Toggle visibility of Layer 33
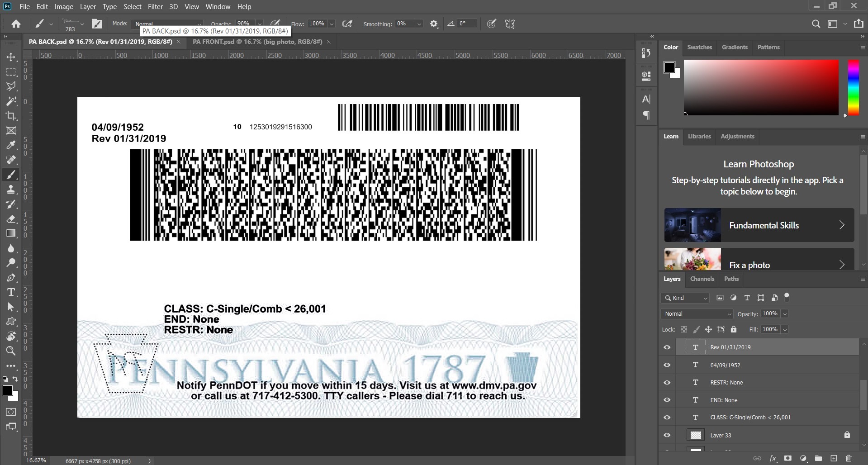 point(667,435)
